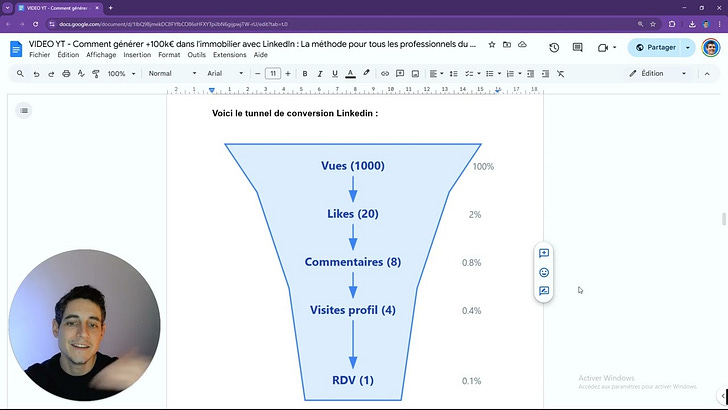728x410 pixels.
Task: Open the highlight color picker
Action: point(366,73)
